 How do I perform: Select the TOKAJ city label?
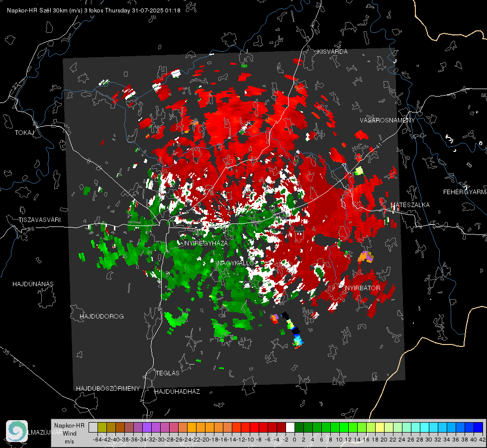click(x=24, y=133)
